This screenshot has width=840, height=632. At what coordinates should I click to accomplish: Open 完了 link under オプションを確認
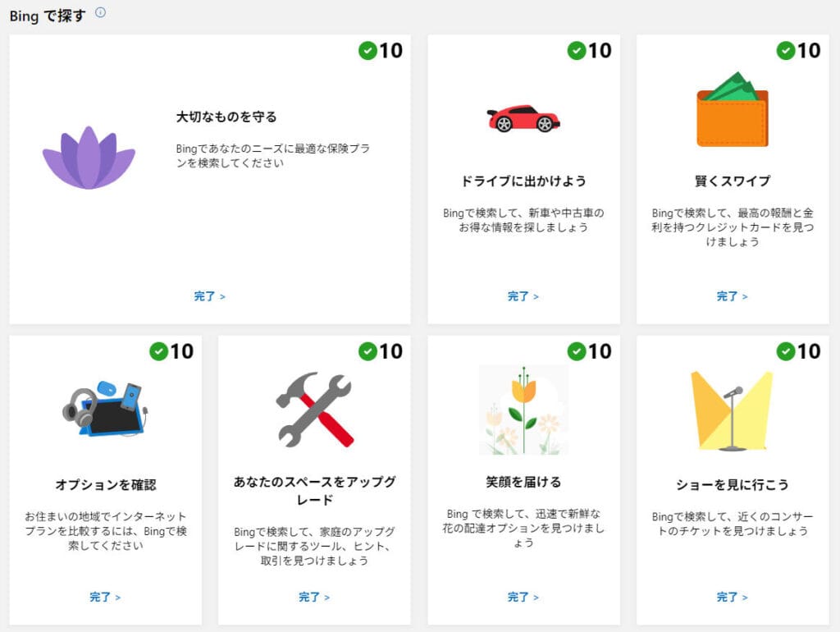[x=105, y=598]
